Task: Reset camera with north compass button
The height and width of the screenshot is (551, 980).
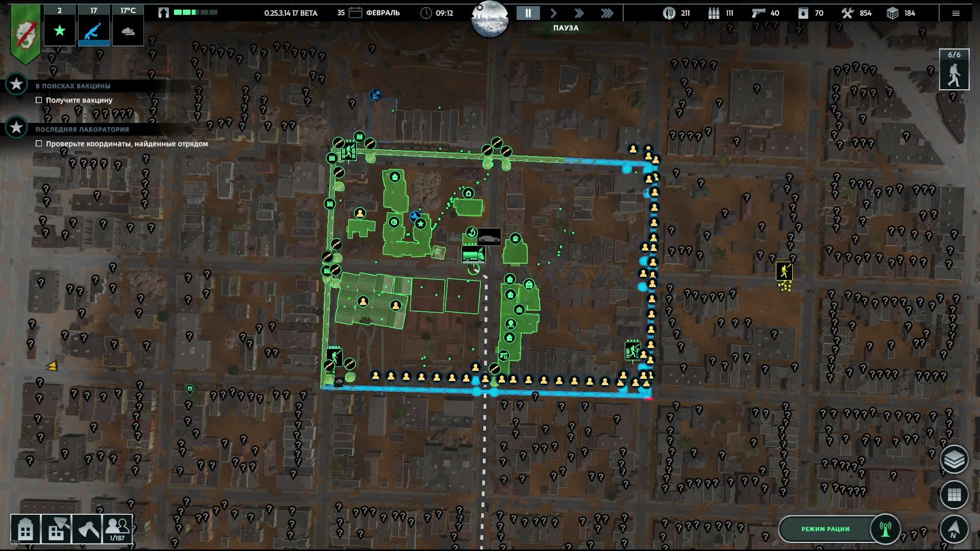Action: click(953, 528)
